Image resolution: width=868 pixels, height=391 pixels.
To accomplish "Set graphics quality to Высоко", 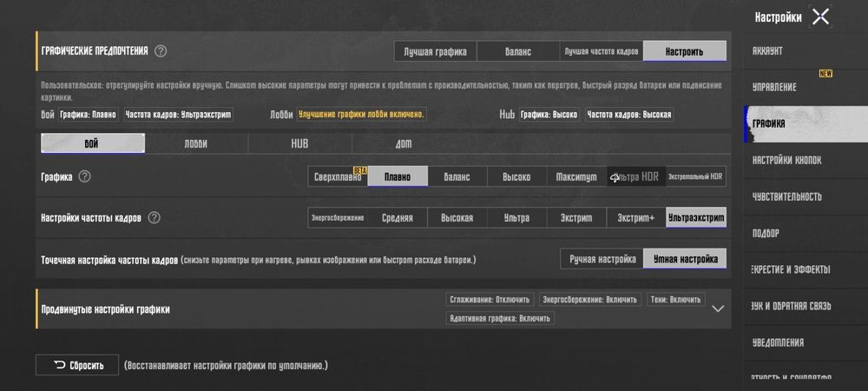I will 517,176.
